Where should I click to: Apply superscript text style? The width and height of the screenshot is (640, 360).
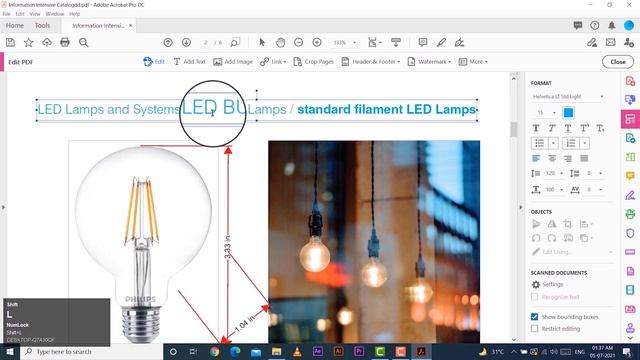pyautogui.click(x=584, y=128)
